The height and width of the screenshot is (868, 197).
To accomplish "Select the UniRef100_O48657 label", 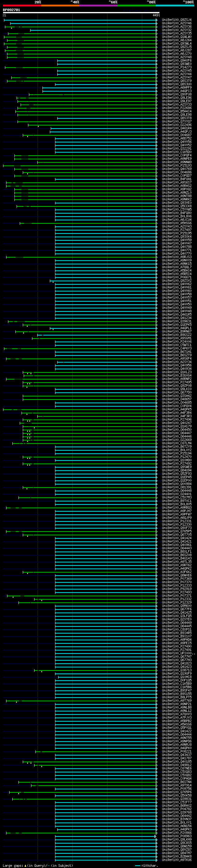I will [177, 399].
